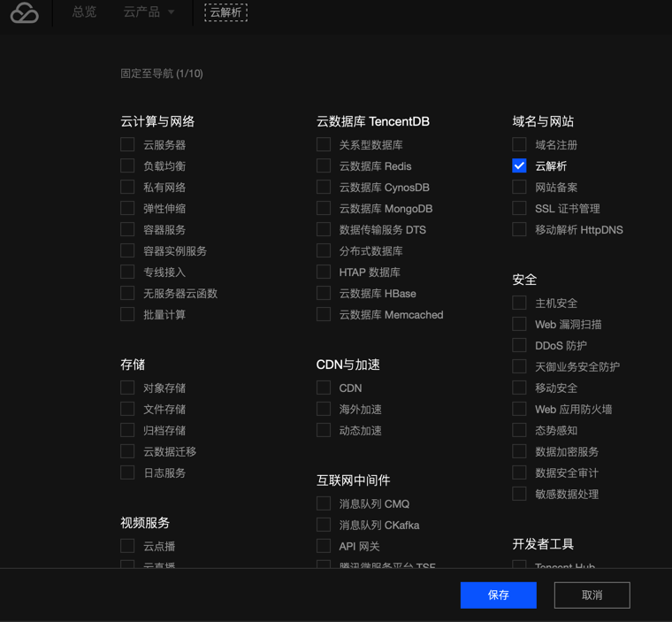Image resolution: width=672 pixels, height=622 pixels.
Task: Check the 网站备案 checkbox
Action: tap(519, 187)
